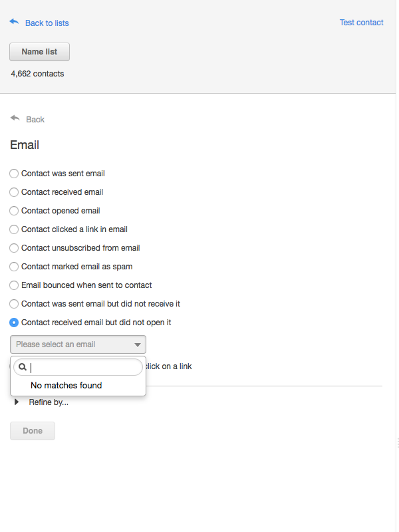Click the blue arrow beside Back to lists
Viewport: 399px width, 532px height.
click(14, 22)
